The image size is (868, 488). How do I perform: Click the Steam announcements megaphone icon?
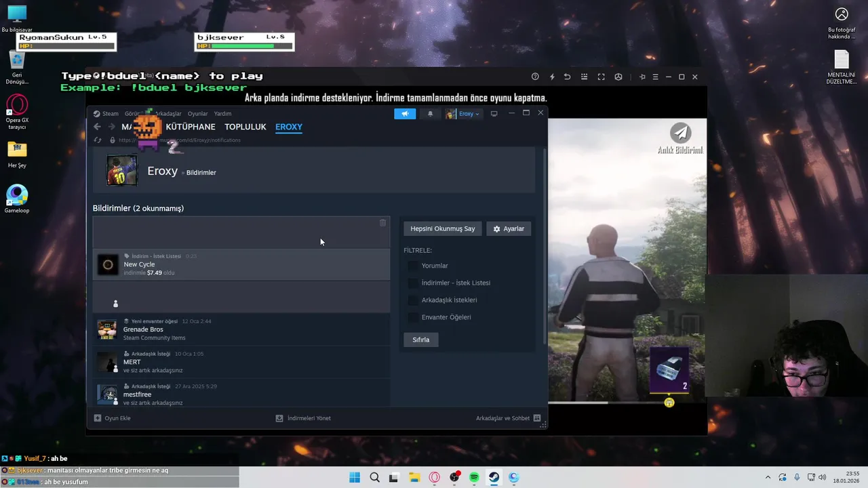click(x=405, y=114)
